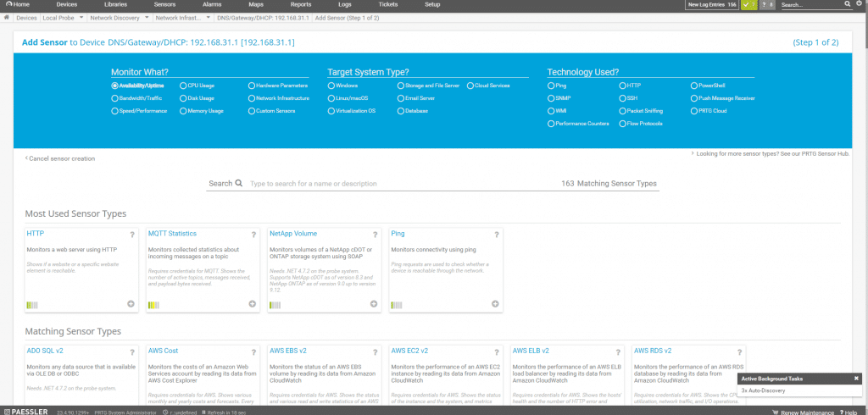
Task: Select the Packet Sniffing radio button
Action: pos(623,111)
